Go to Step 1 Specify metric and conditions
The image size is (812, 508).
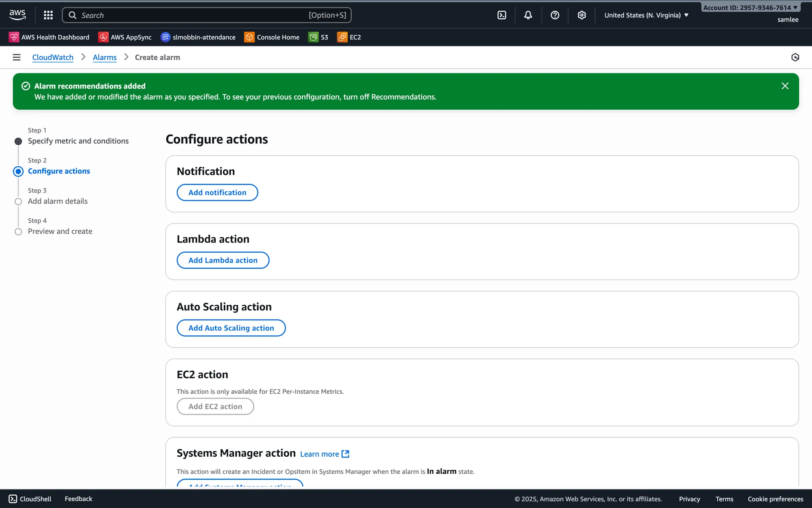pos(78,141)
